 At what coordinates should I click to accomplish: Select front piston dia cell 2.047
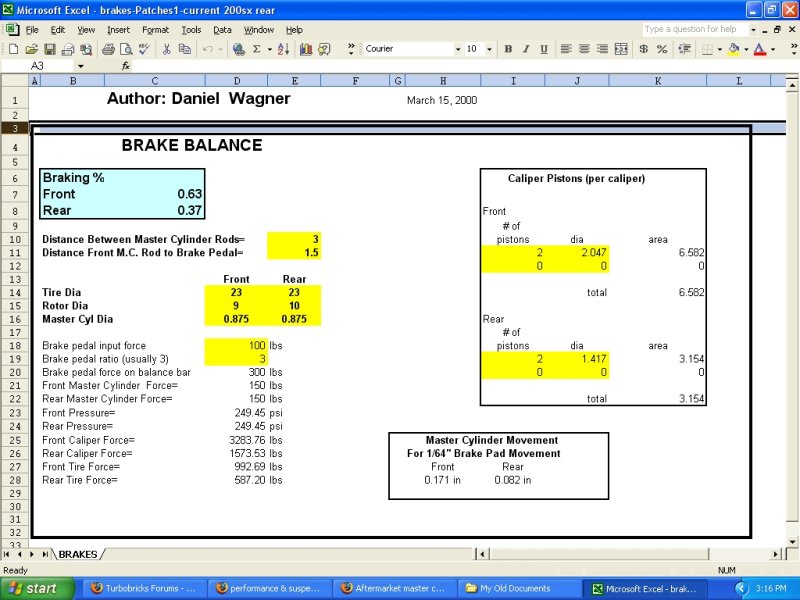pyautogui.click(x=577, y=253)
